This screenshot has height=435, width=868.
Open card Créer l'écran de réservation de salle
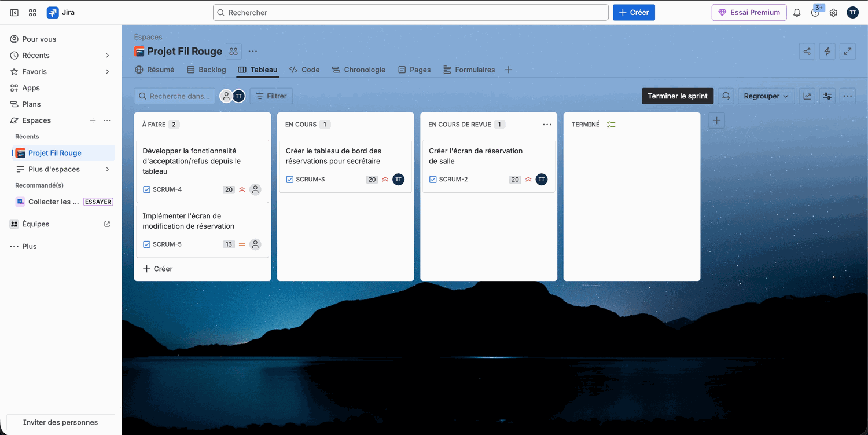489,166
